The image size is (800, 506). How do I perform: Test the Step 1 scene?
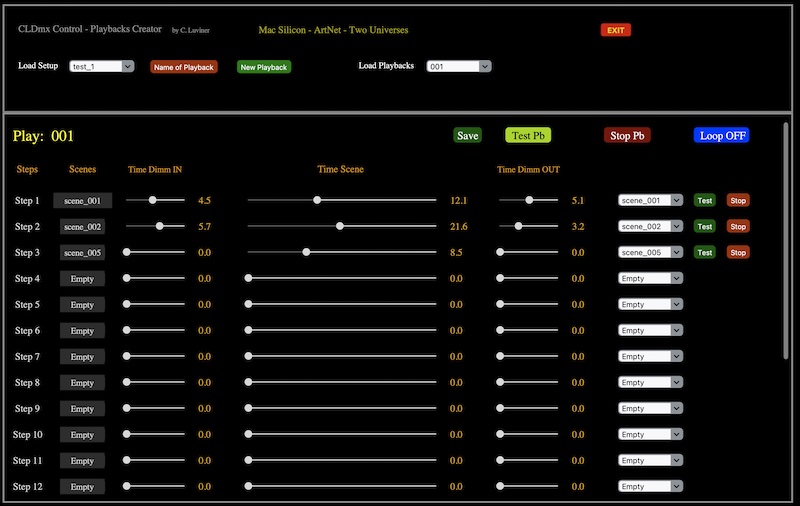pos(705,200)
